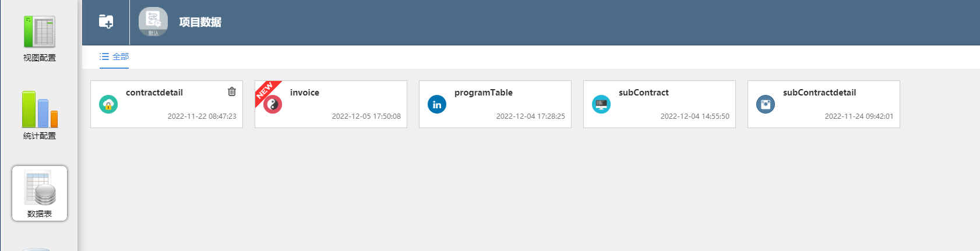Image resolution: width=980 pixels, height=251 pixels.
Task: Open the contractdetail table name
Action: (154, 93)
